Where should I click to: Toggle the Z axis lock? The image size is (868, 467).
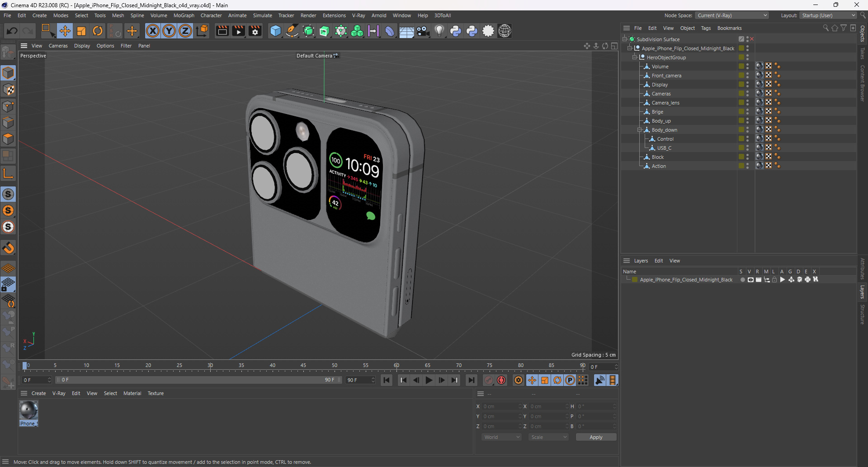[185, 31]
